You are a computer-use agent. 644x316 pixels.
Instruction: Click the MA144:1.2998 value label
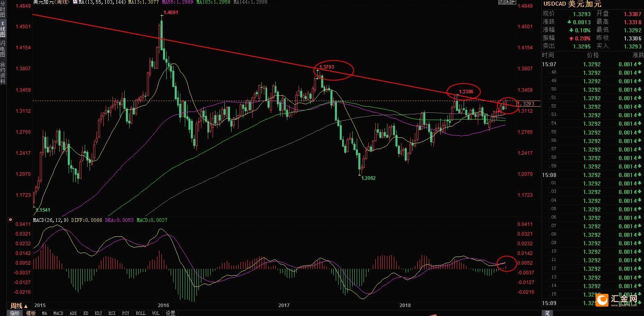click(250, 2)
